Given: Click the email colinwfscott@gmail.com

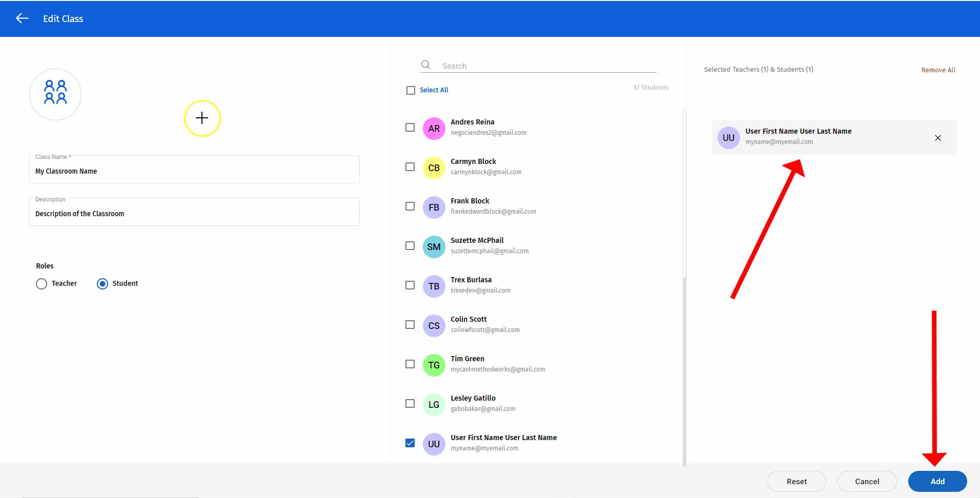Looking at the screenshot, I should pos(485,330).
